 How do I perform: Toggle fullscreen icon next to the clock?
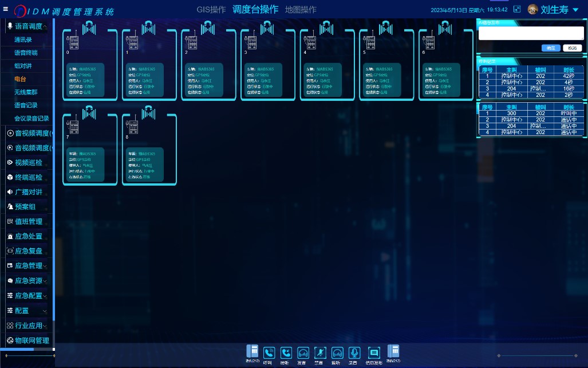[x=517, y=9]
